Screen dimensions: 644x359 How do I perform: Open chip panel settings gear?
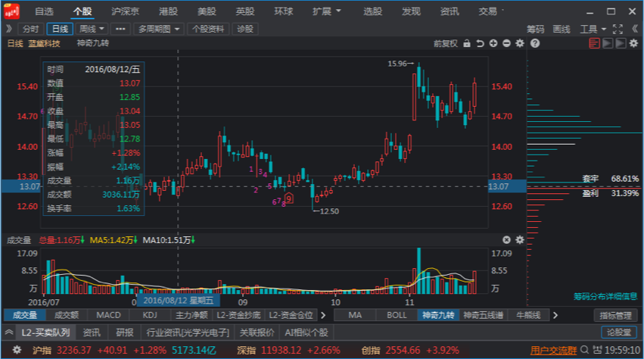pos(633,43)
